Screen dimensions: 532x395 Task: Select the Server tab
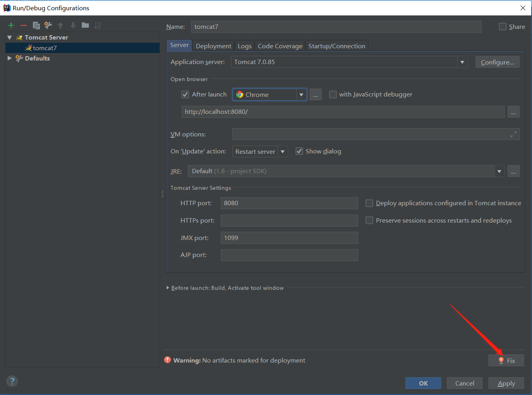tap(179, 45)
